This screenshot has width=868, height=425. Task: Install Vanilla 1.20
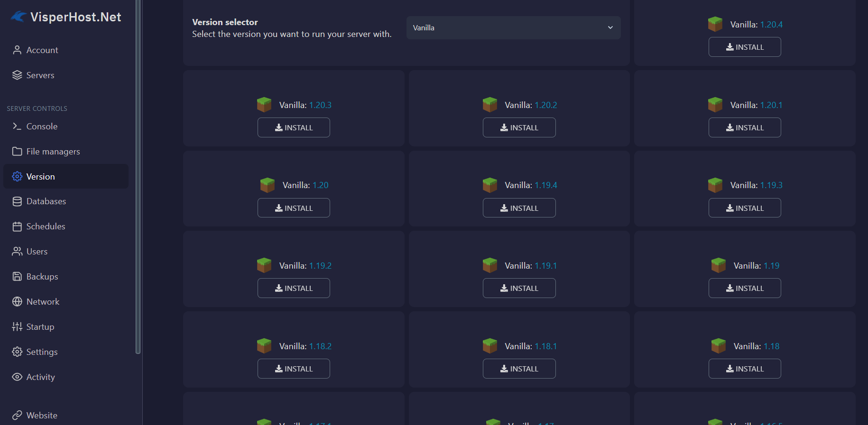pyautogui.click(x=294, y=208)
